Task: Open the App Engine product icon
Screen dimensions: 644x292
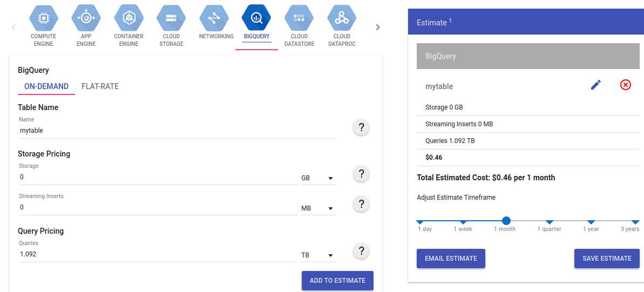Action: click(86, 18)
